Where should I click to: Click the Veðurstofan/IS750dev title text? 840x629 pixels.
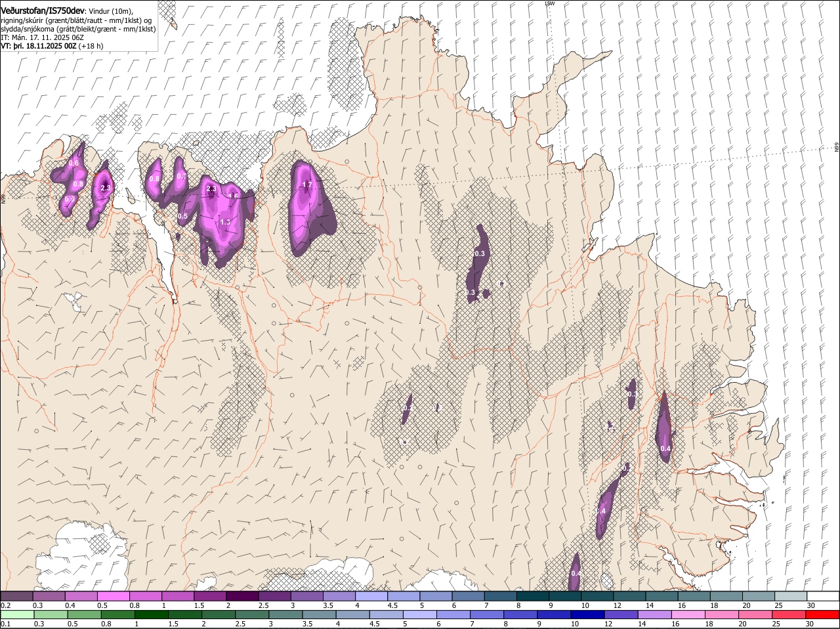click(43, 11)
